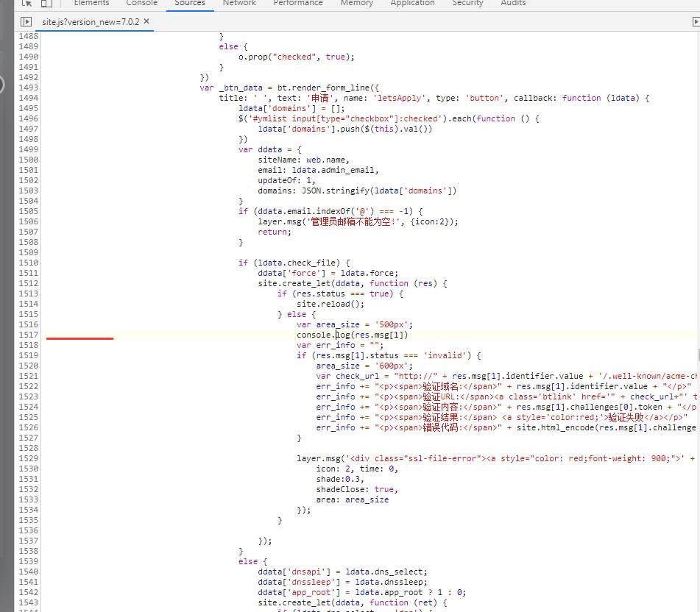Switch to the Audits tab
700x612 pixels.
513,3
